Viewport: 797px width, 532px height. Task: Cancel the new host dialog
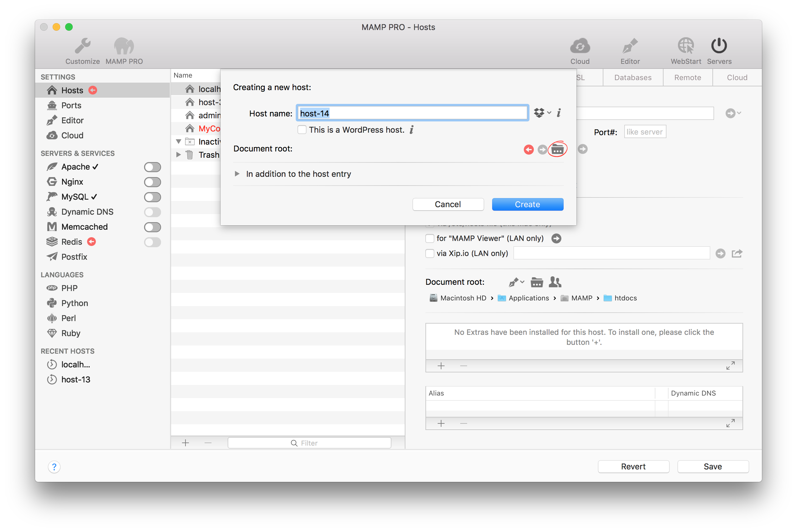448,204
